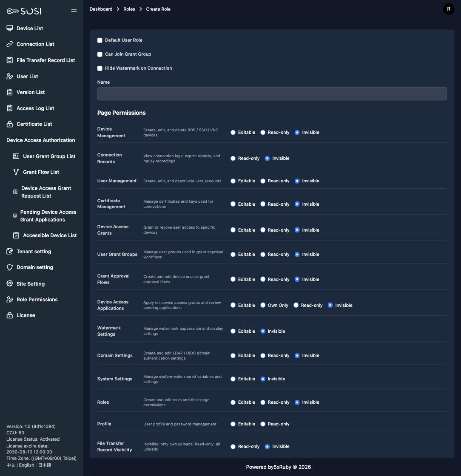Click the User List person icon
461x476 pixels.
click(x=10, y=76)
